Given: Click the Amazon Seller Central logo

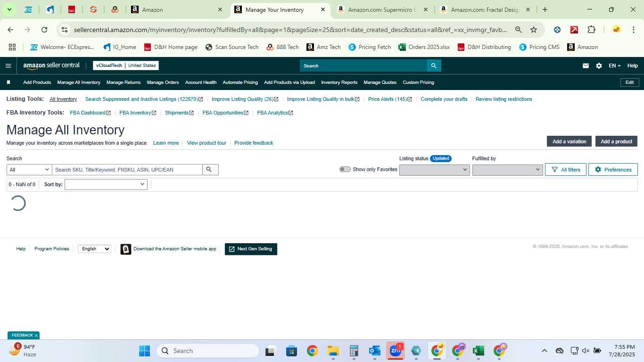Looking at the screenshot, I should 51,66.
